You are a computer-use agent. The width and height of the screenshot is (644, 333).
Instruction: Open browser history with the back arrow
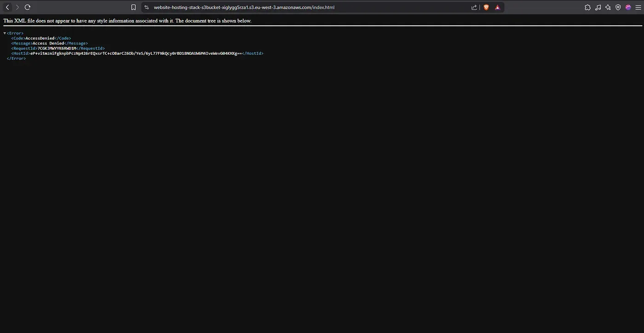(x=7, y=7)
